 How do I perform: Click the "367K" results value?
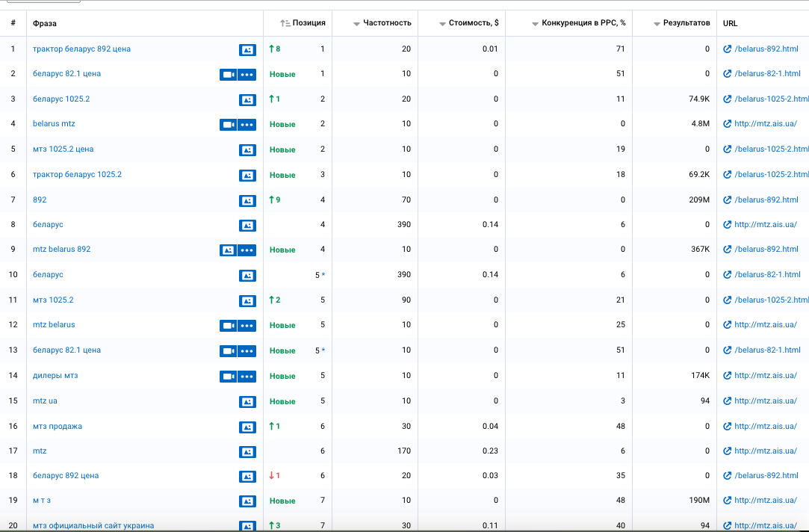click(700, 250)
